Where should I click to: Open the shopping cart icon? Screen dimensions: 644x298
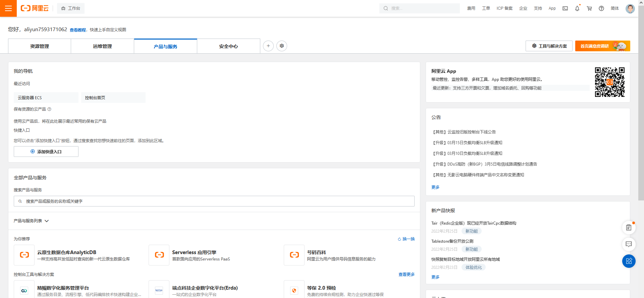pos(589,8)
